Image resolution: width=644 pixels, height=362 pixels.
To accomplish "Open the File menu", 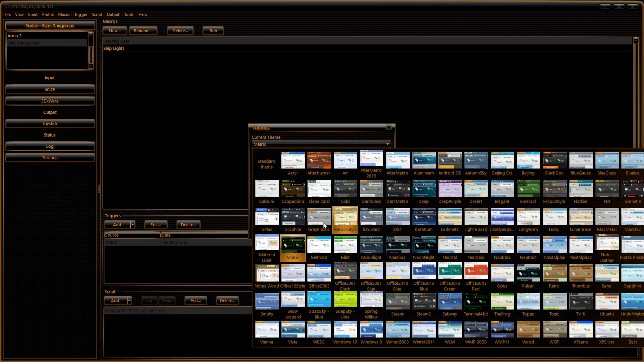I will [x=8, y=15].
